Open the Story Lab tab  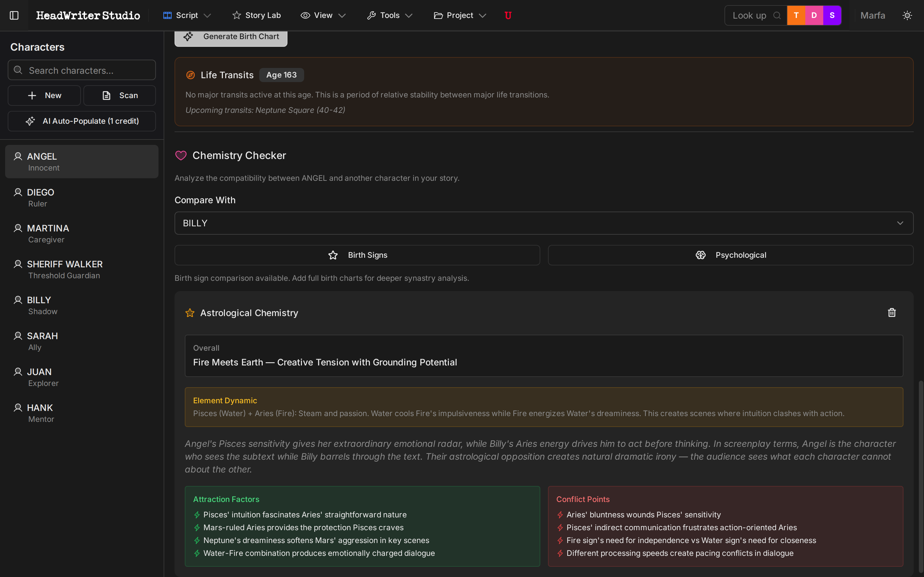pyautogui.click(x=257, y=15)
